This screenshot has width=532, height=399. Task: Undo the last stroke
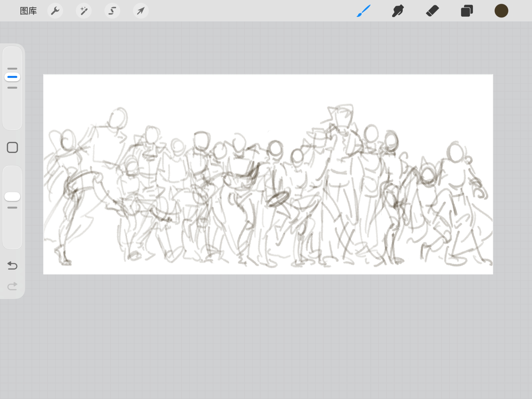(x=12, y=265)
